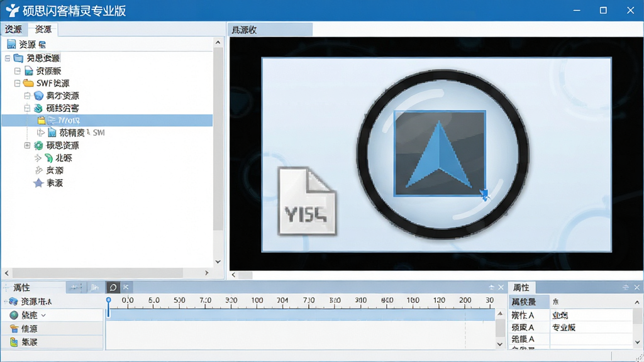
Task: Click the preview horizontal scrollbar thumb
Action: [x=245, y=275]
